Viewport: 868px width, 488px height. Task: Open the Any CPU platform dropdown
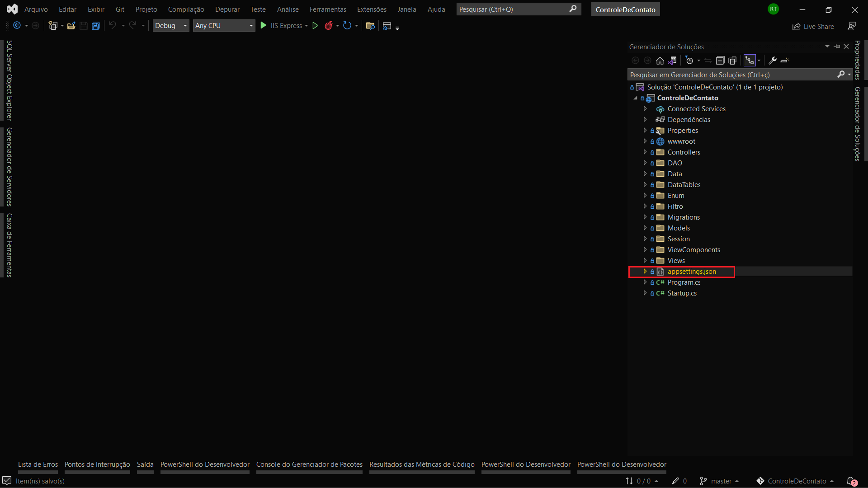click(x=224, y=26)
